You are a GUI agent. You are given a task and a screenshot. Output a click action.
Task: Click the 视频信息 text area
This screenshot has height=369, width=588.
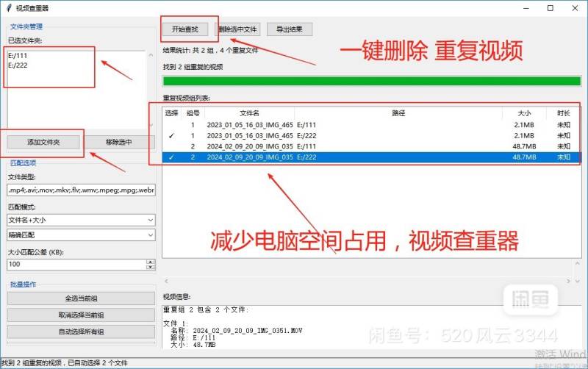pyautogui.click(x=372, y=326)
